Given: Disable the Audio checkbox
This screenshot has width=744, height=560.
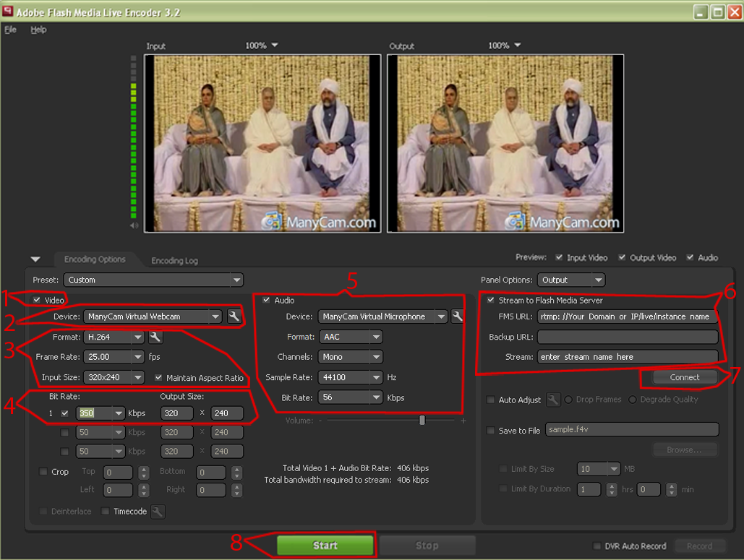Looking at the screenshot, I should 266,300.
